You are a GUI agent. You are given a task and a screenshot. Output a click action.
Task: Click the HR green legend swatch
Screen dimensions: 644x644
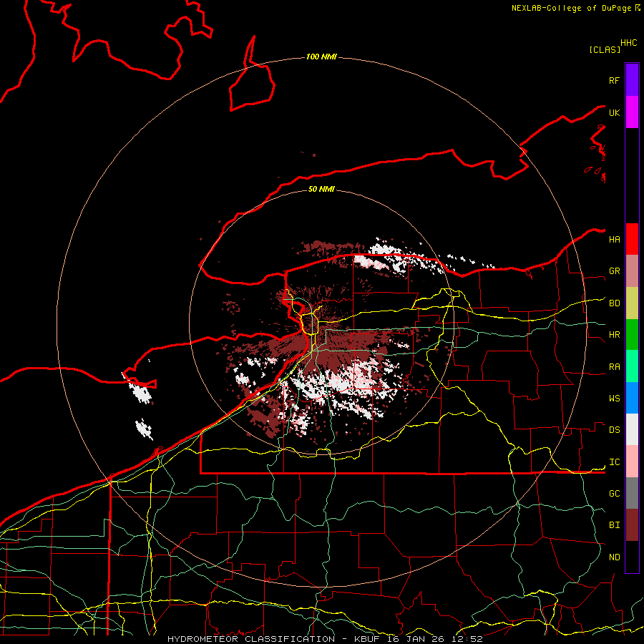tap(632, 335)
